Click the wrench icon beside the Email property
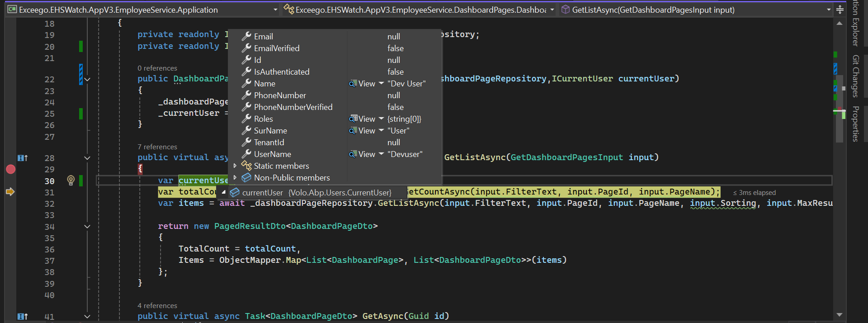 (x=246, y=37)
